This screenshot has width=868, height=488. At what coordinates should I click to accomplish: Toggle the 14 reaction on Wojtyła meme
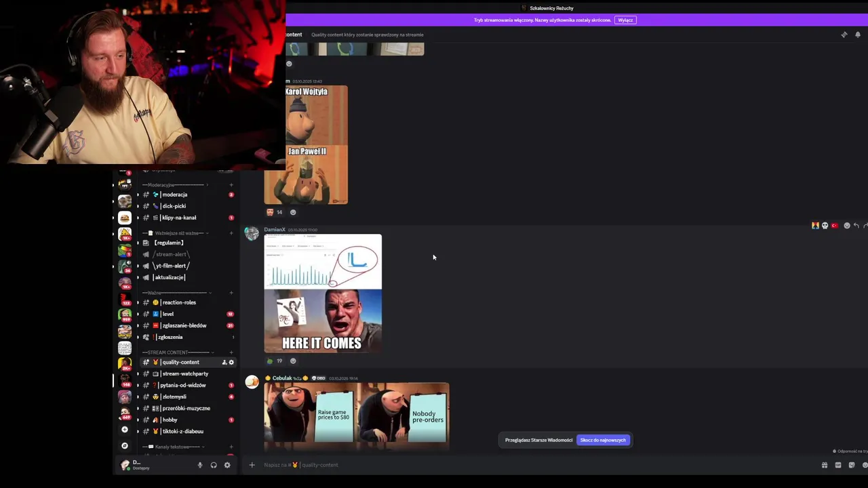tap(275, 212)
